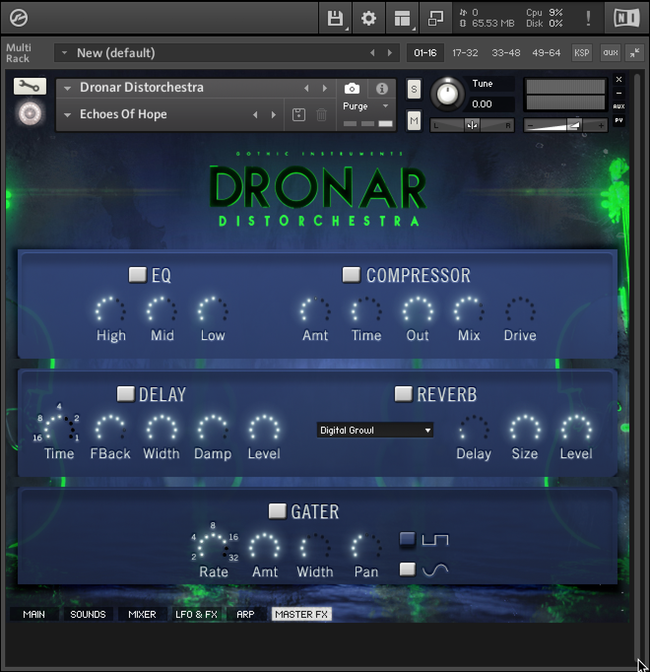Open the Echoes Of Hope snapshot dropdown
The image size is (650, 672).
[67, 114]
